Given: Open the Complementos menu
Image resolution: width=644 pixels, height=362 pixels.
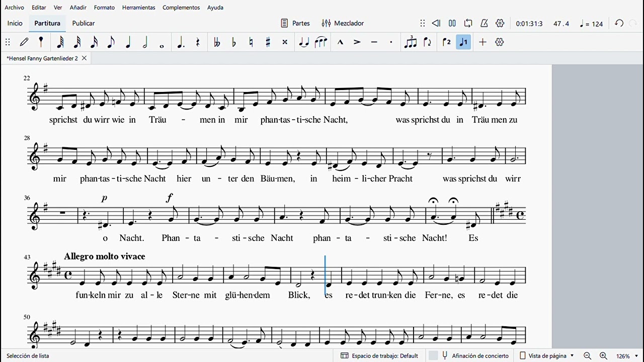Looking at the screenshot, I should (181, 8).
